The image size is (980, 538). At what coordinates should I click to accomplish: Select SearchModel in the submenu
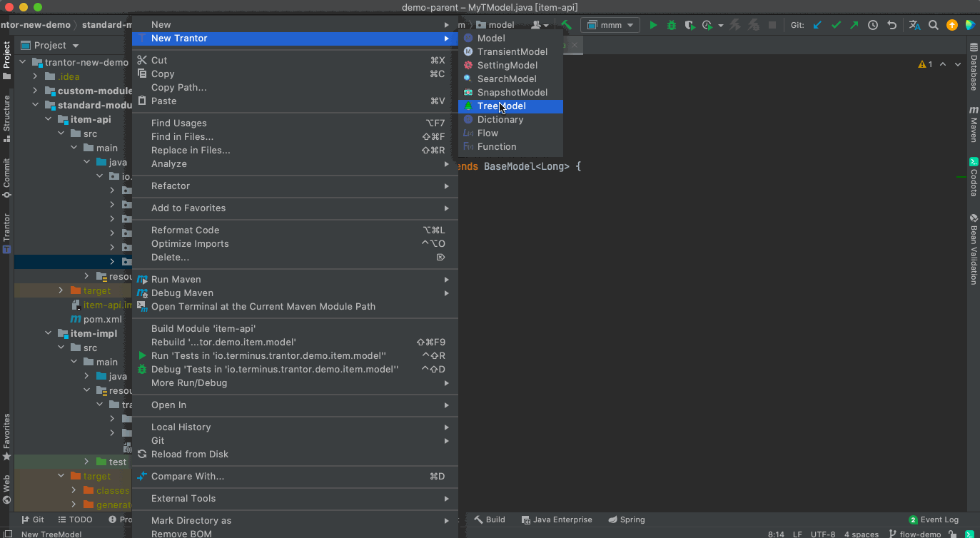point(510,78)
